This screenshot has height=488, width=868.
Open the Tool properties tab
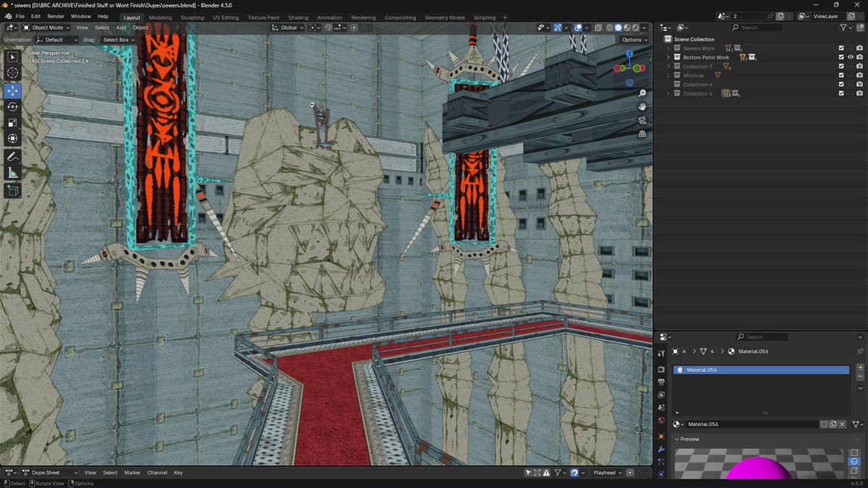661,354
